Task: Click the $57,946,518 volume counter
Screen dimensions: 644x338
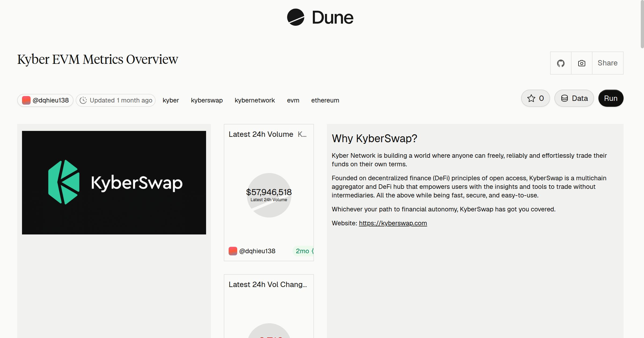Action: pyautogui.click(x=269, y=192)
